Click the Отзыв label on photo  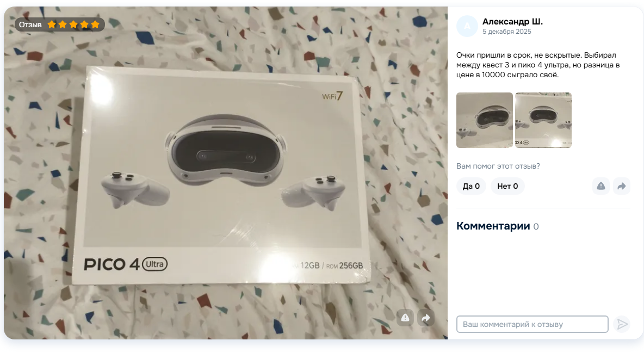[30, 24]
